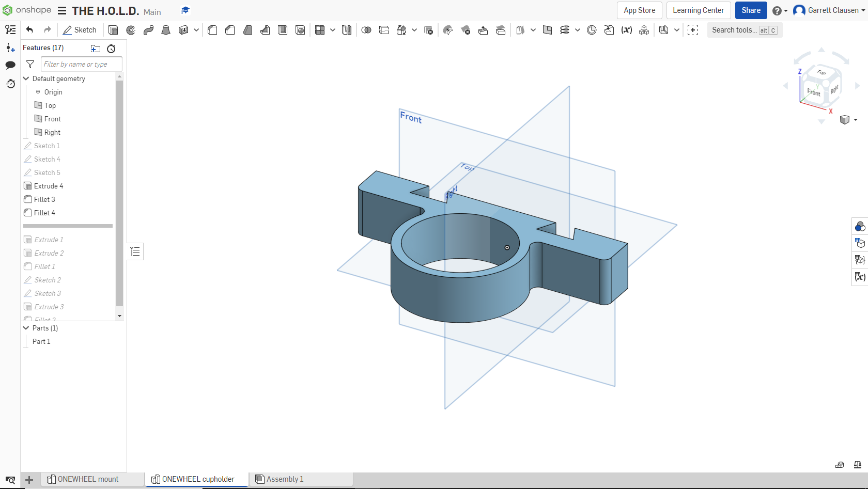This screenshot has width=868, height=489.
Task: Open the Learning Center
Action: click(698, 10)
